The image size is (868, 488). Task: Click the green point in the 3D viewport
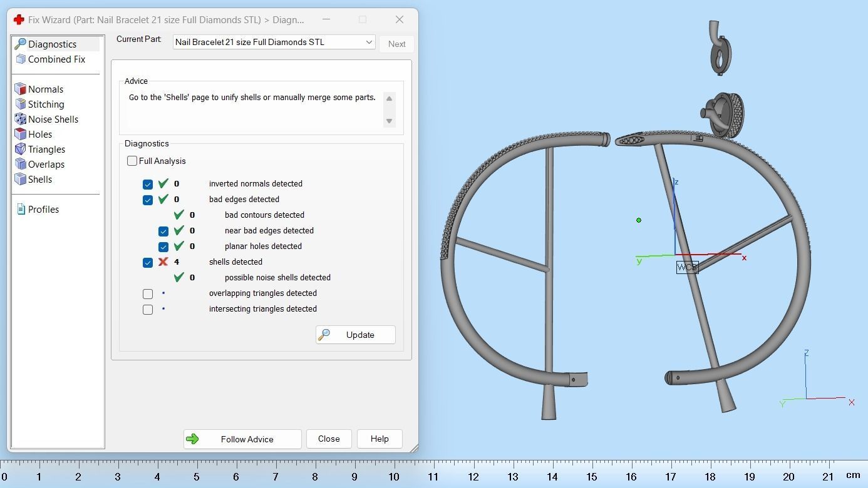point(639,220)
